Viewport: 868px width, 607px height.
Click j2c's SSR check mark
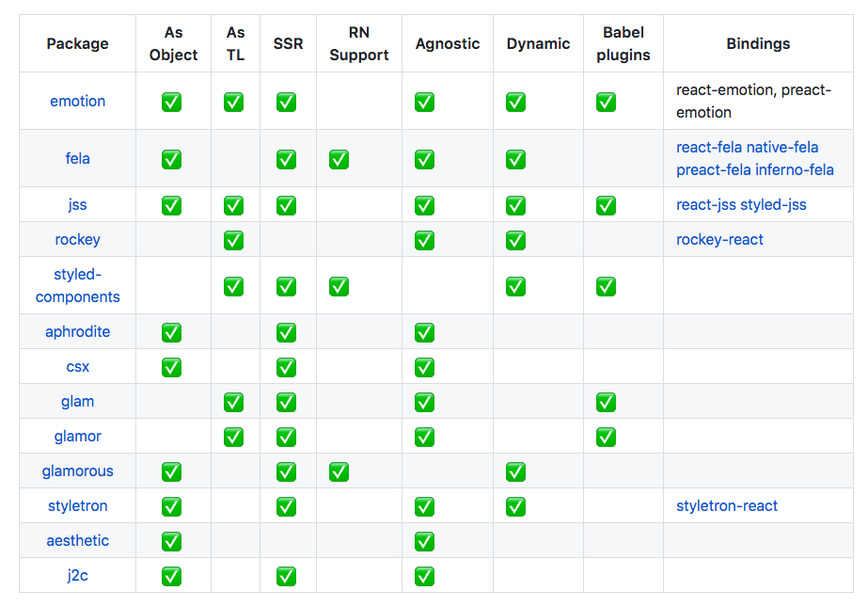point(286,577)
